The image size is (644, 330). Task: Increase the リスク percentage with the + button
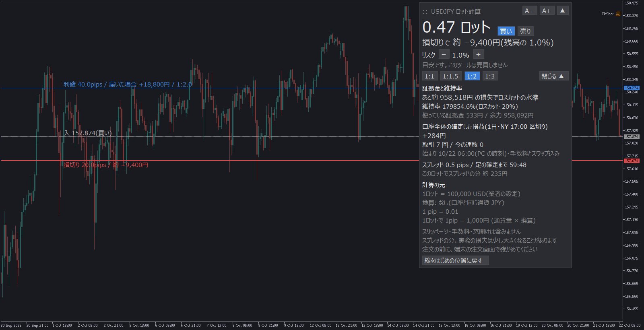(x=478, y=55)
